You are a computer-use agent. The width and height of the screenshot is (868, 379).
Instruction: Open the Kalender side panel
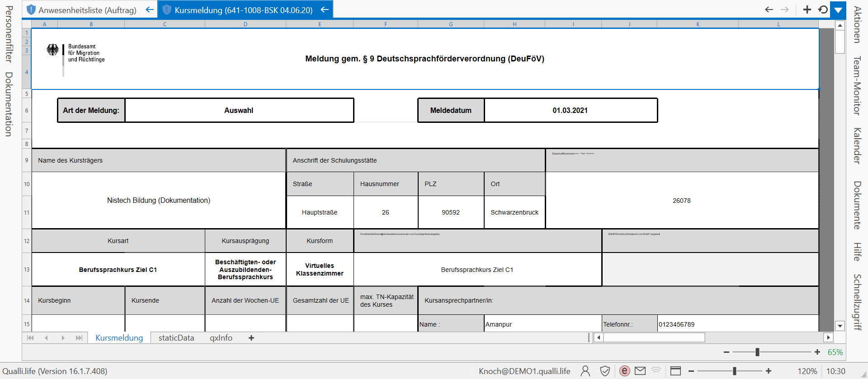(857, 145)
